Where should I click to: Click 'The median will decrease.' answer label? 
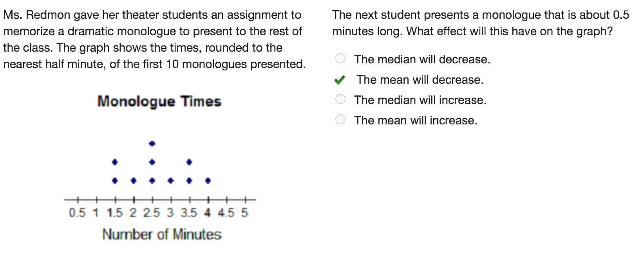pos(422,59)
